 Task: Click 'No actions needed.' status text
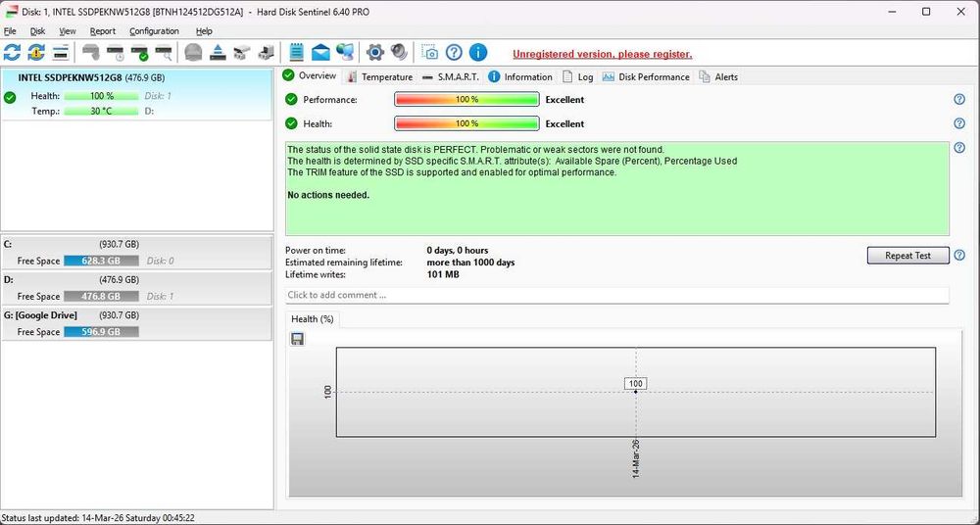(x=328, y=195)
